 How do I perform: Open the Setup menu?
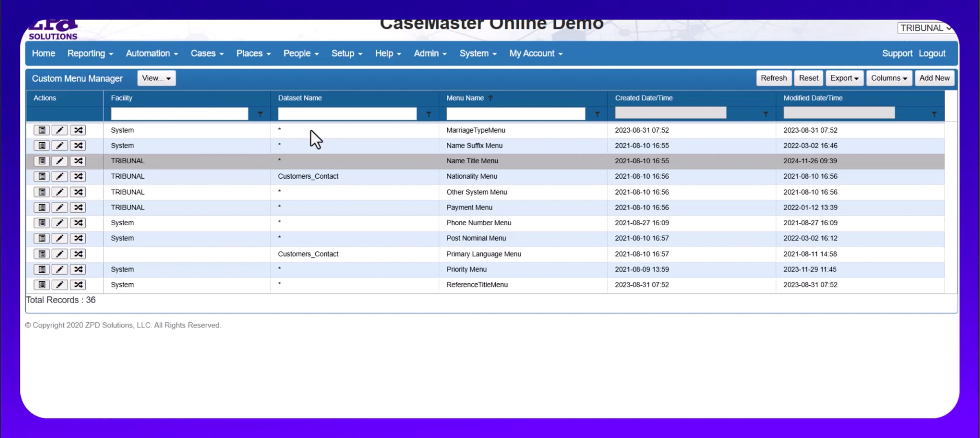coord(347,53)
